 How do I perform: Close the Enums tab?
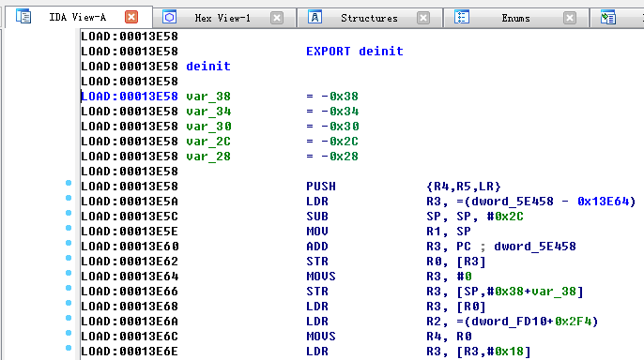(570, 18)
